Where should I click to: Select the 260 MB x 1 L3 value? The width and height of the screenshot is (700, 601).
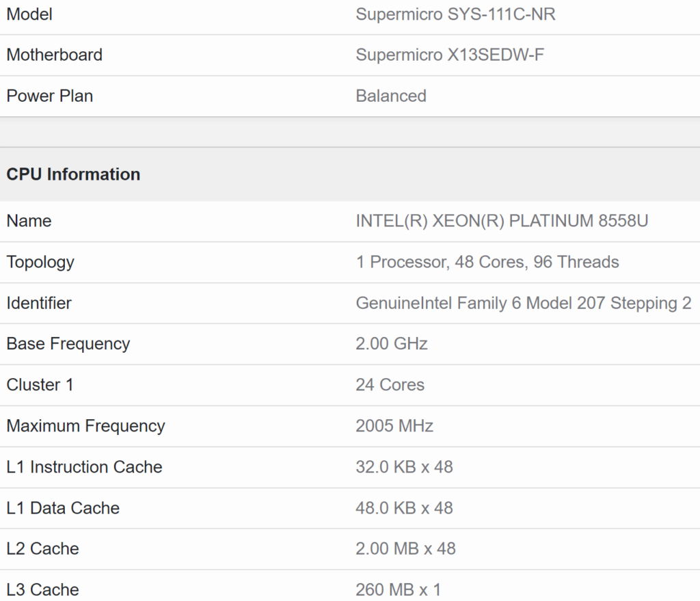click(x=397, y=589)
